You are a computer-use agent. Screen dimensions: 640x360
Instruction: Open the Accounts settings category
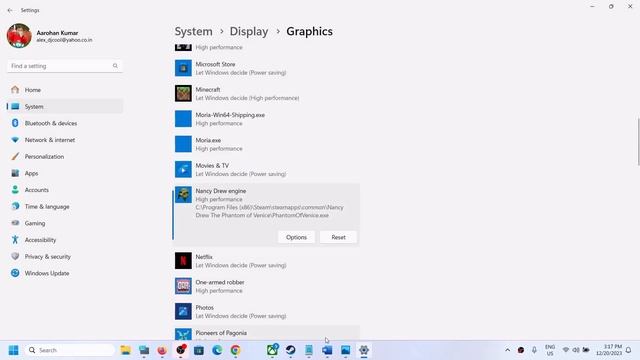[65, 190]
